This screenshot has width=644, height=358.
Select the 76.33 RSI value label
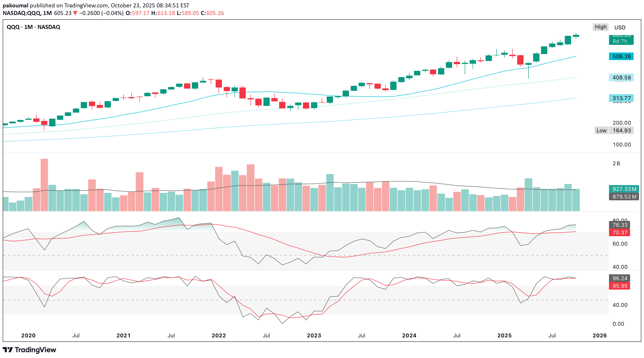click(620, 225)
